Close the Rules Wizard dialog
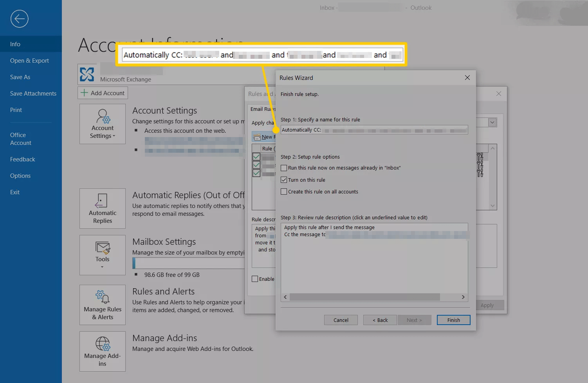 [x=467, y=78]
